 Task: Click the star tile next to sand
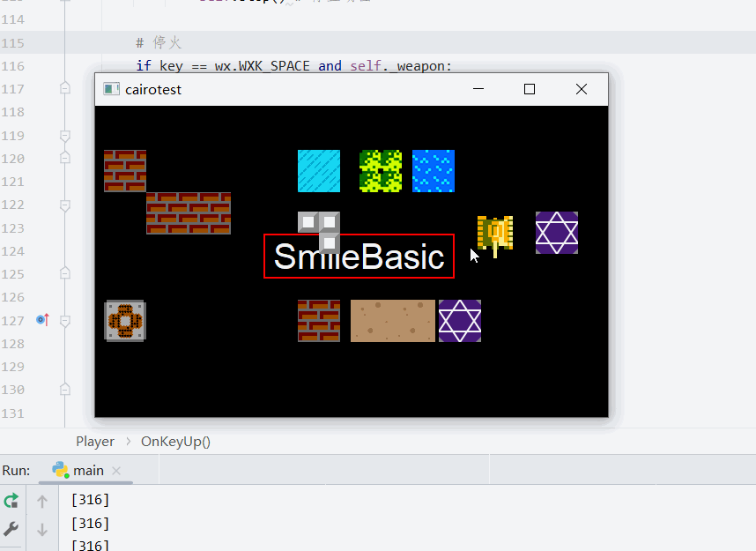(x=460, y=321)
